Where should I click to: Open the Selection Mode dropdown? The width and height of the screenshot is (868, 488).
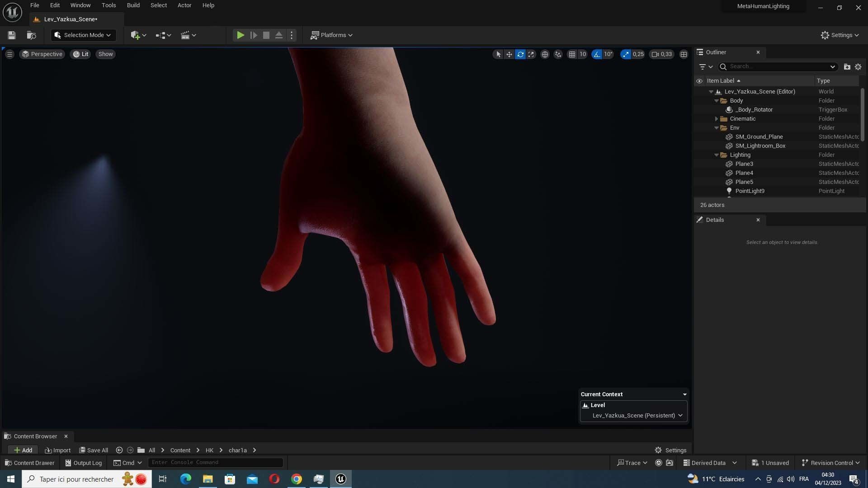pyautogui.click(x=83, y=35)
